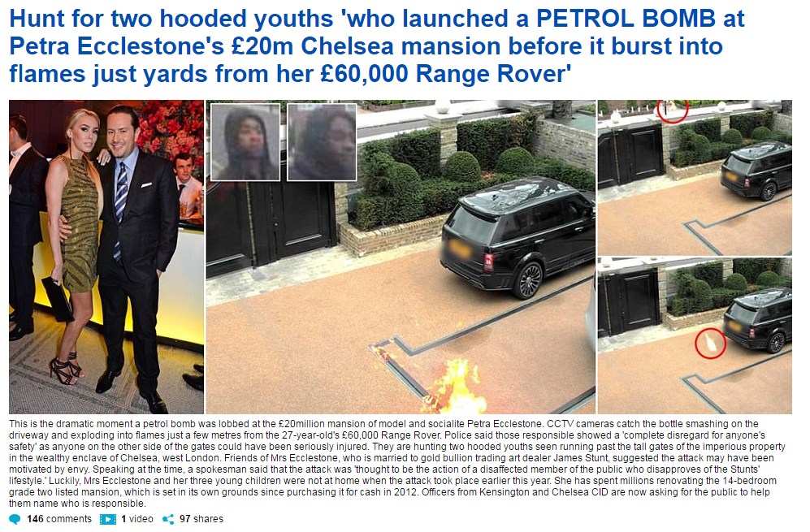Image resolution: width=810 pixels, height=532 pixels.
Task: Click the share icon
Action: (x=168, y=519)
